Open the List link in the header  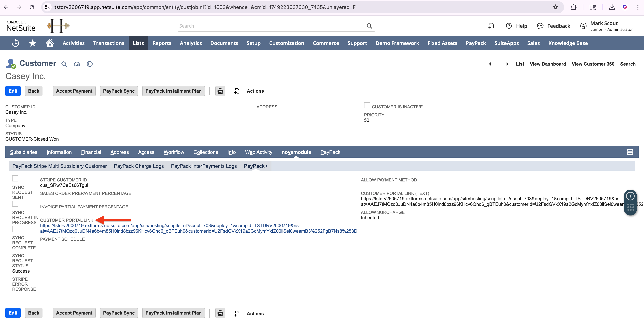pos(520,64)
